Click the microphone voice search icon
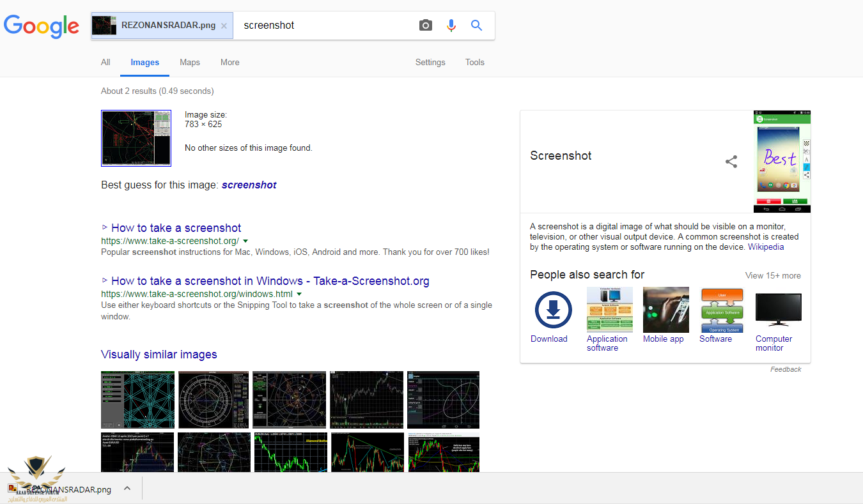863x504 pixels. (x=451, y=26)
